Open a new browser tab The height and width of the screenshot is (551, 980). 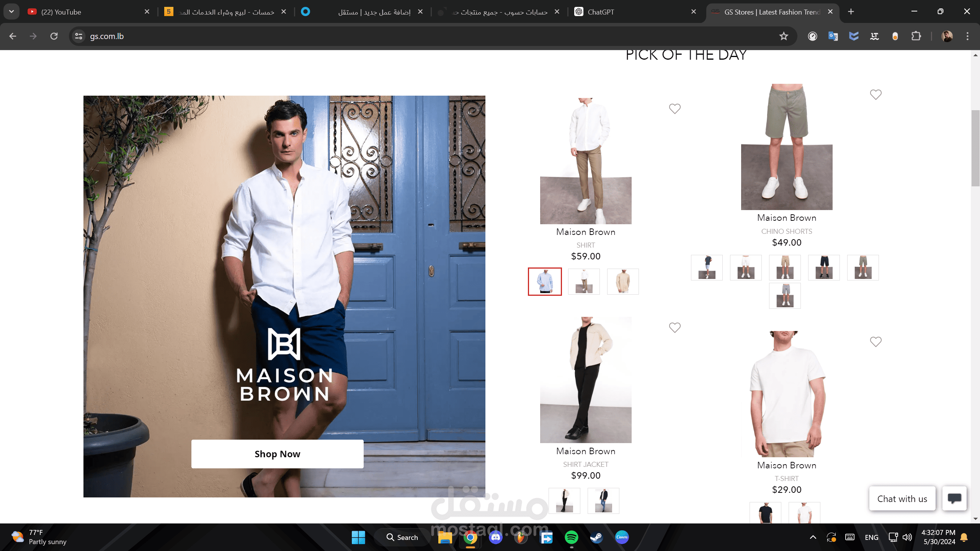pyautogui.click(x=851, y=11)
